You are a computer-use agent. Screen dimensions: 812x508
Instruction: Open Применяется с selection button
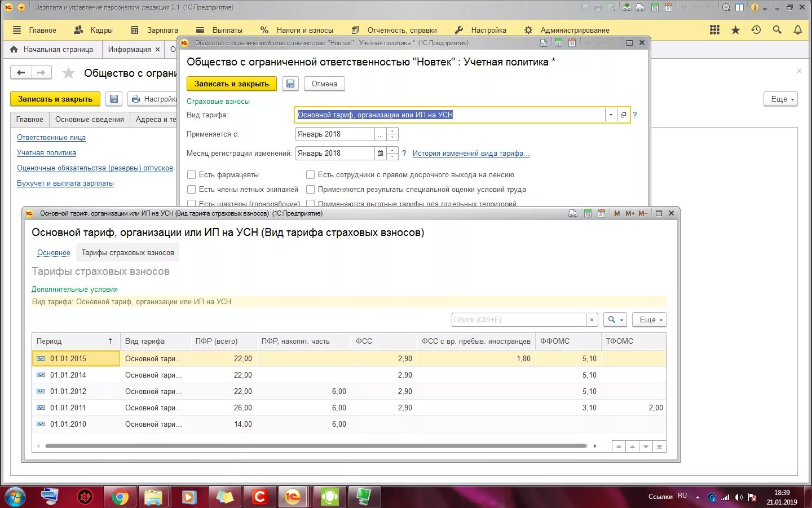(380, 134)
